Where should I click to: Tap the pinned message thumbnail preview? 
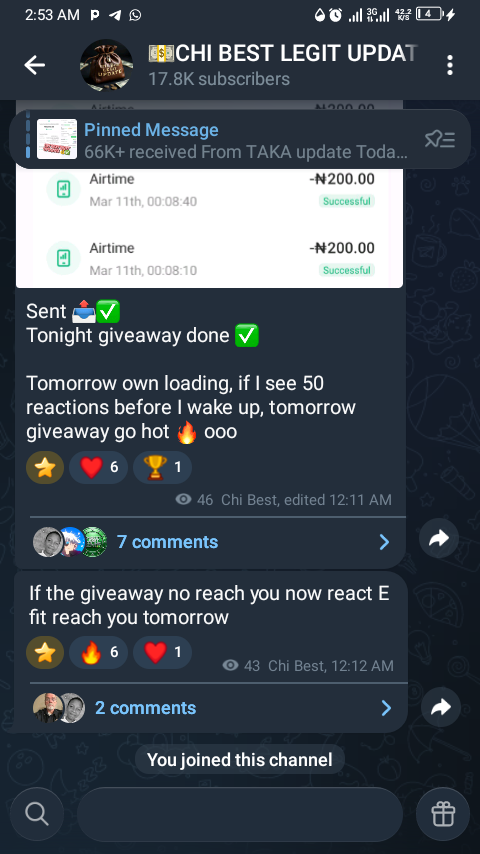pos(57,139)
